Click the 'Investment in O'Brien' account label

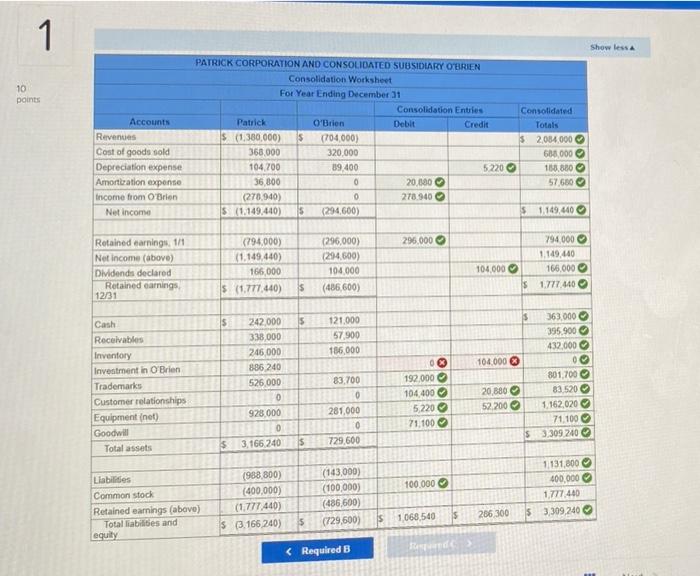tap(137, 370)
